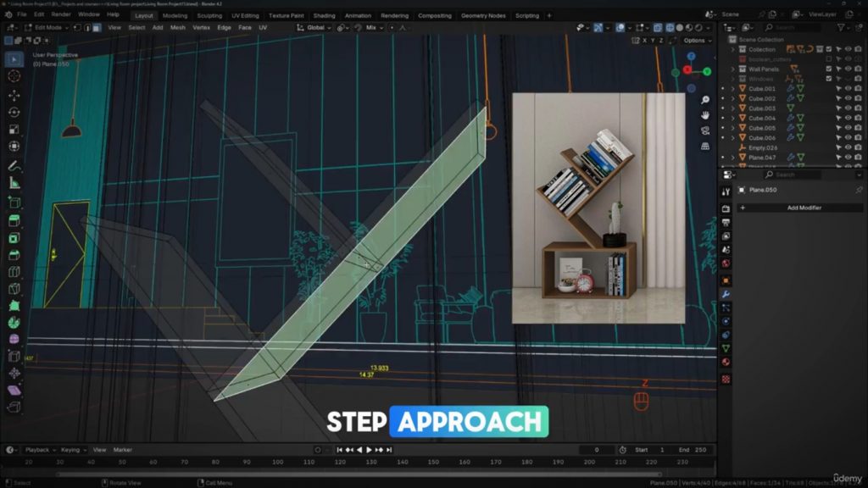Image resolution: width=868 pixels, height=488 pixels.
Task: Select the Edge Slide tool
Action: coord(14,357)
